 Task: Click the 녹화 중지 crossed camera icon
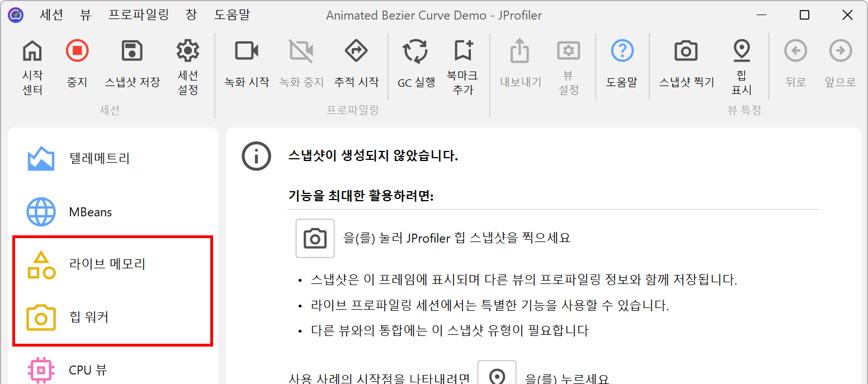tap(301, 51)
